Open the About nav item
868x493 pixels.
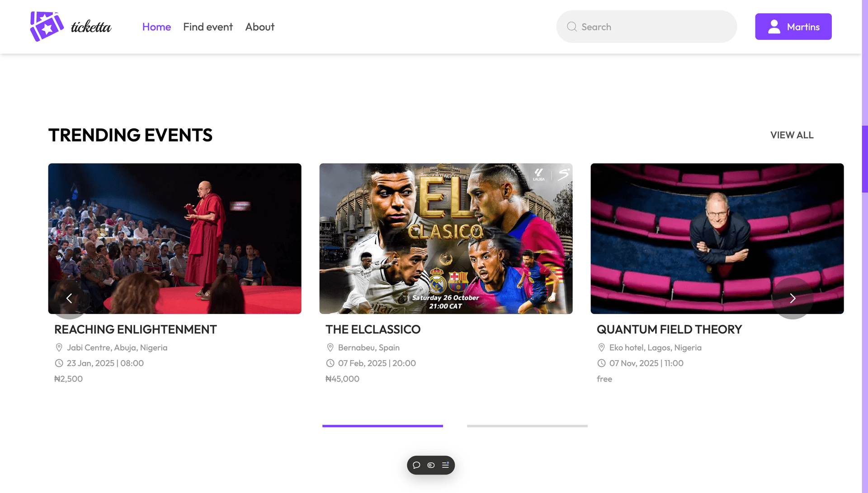coord(260,27)
